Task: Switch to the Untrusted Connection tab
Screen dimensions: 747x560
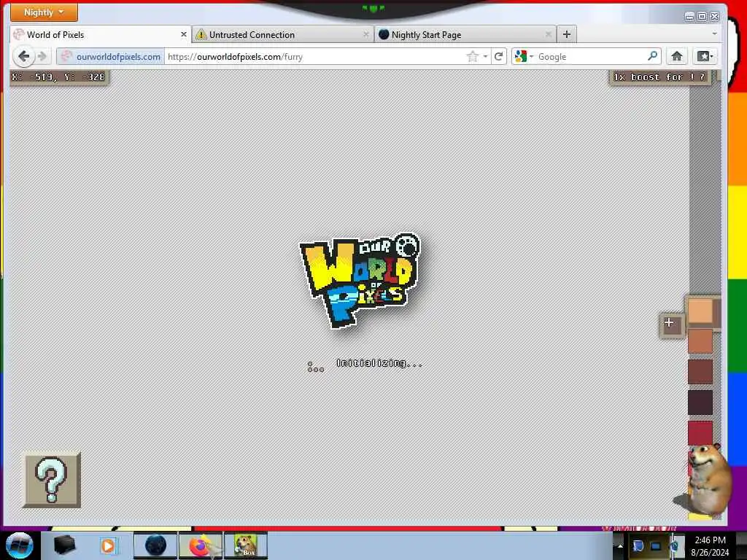Action: point(282,35)
